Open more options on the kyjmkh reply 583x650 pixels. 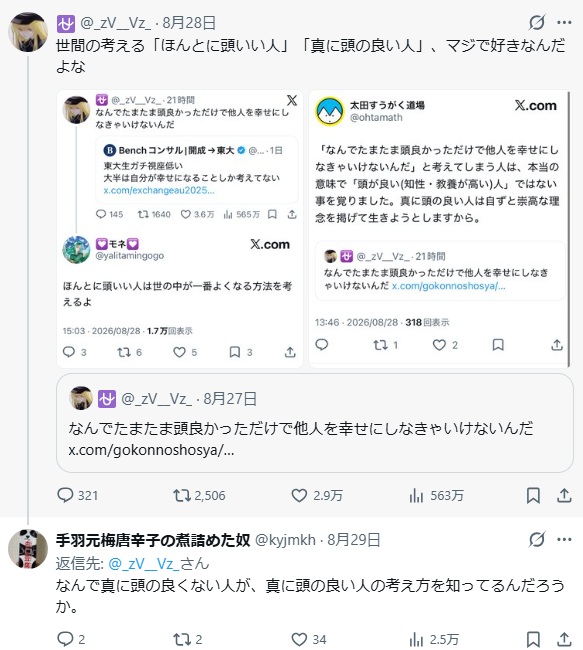564,539
